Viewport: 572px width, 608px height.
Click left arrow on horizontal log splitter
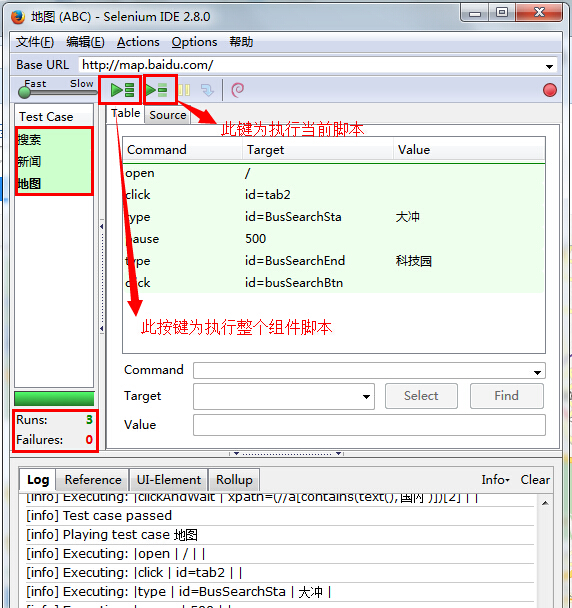click(x=236, y=453)
